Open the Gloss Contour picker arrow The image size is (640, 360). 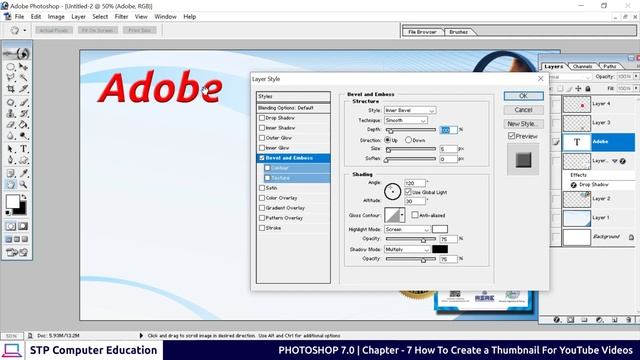[x=402, y=215]
